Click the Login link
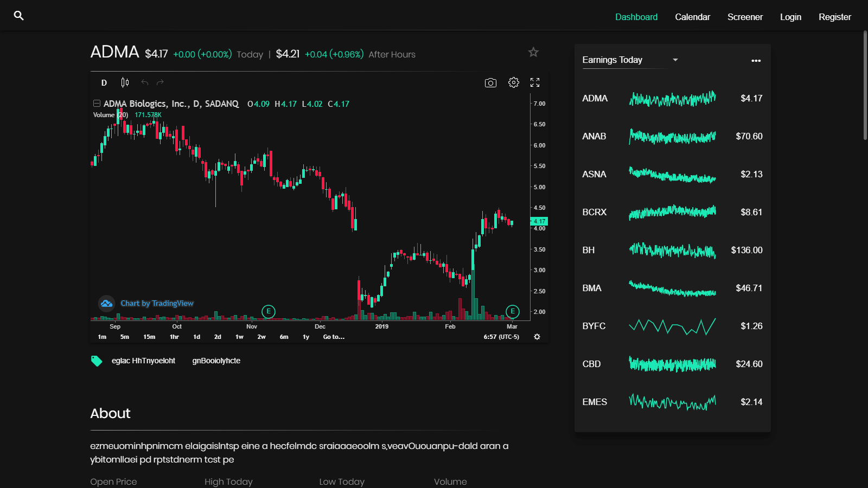Viewport: 868px width, 488px height. click(790, 17)
